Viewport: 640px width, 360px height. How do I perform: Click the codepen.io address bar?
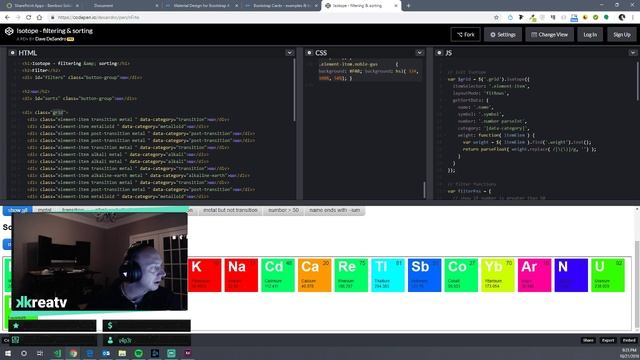pyautogui.click(x=269, y=18)
